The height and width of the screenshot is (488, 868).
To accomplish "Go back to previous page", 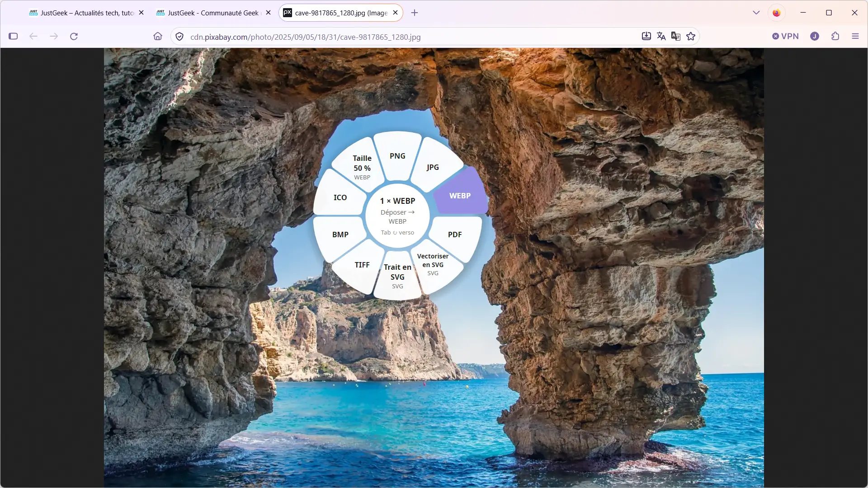I will point(33,36).
